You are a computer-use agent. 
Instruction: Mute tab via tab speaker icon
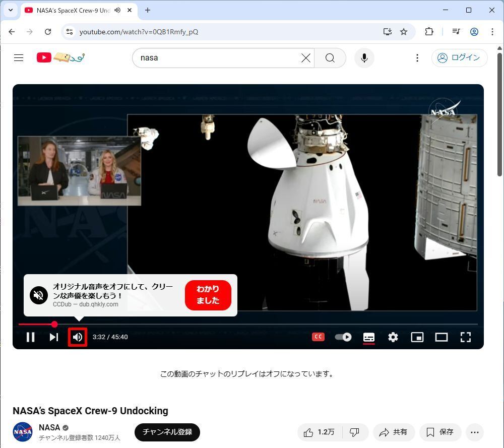tap(117, 10)
